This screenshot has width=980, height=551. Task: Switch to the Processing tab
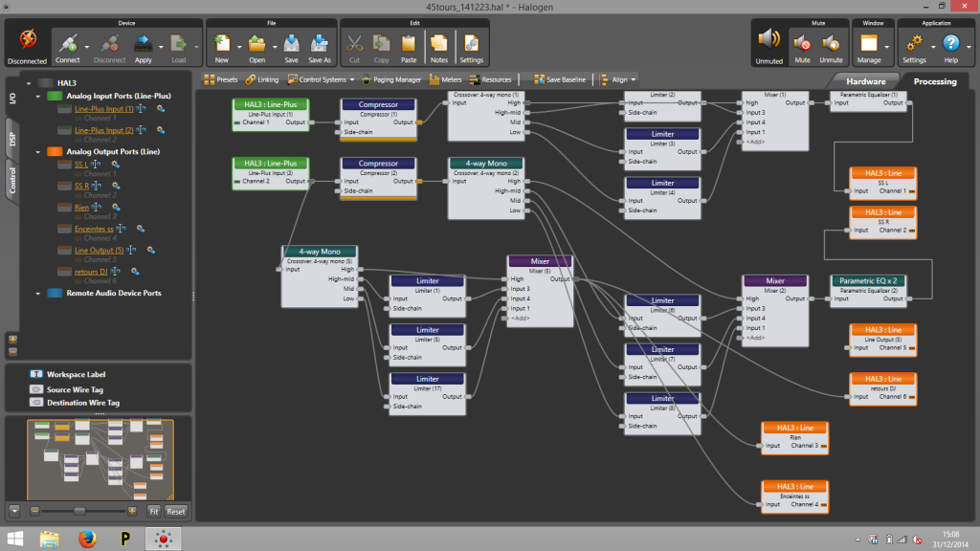click(935, 81)
